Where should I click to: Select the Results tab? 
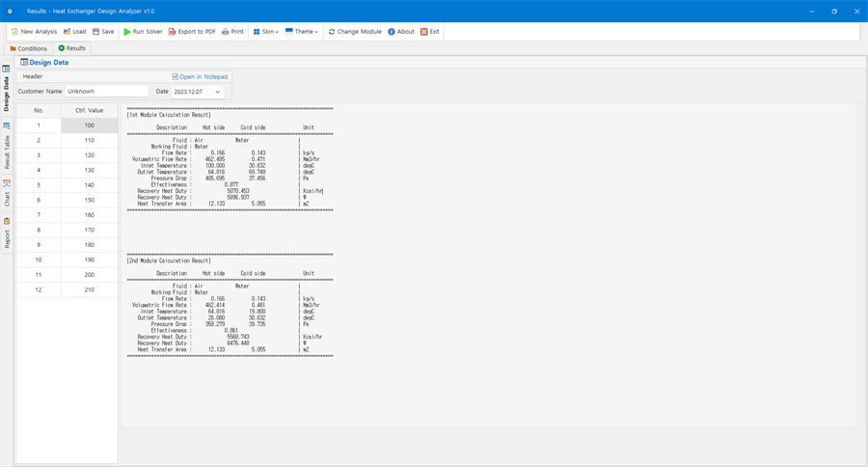coord(72,48)
